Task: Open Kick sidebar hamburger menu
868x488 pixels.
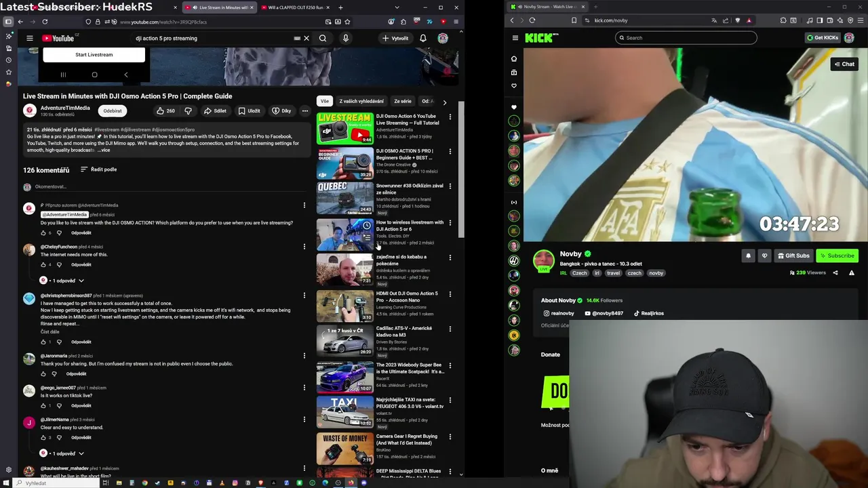Action: click(515, 38)
